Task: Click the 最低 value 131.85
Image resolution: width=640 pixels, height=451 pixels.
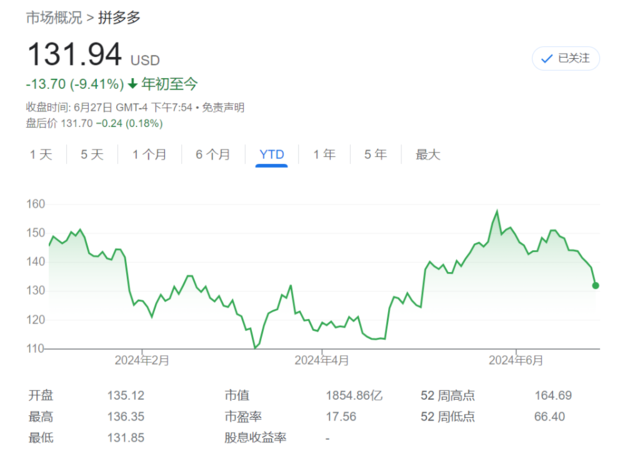Action: 126,438
